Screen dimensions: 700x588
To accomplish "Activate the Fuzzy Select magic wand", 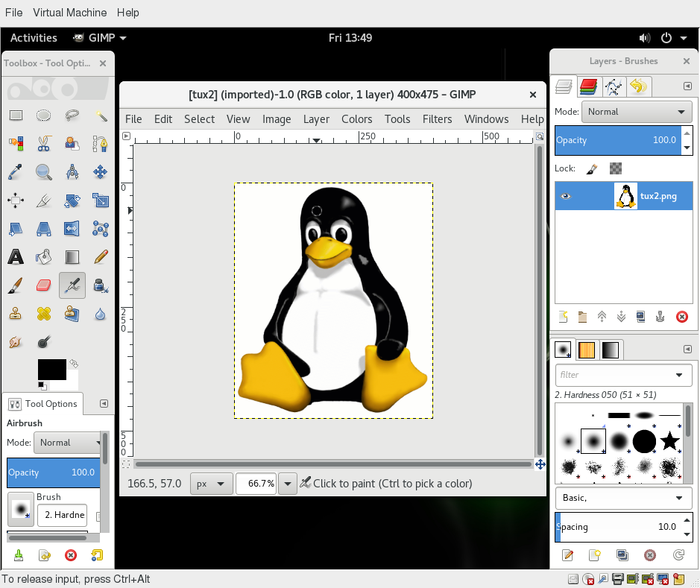I will point(101,116).
